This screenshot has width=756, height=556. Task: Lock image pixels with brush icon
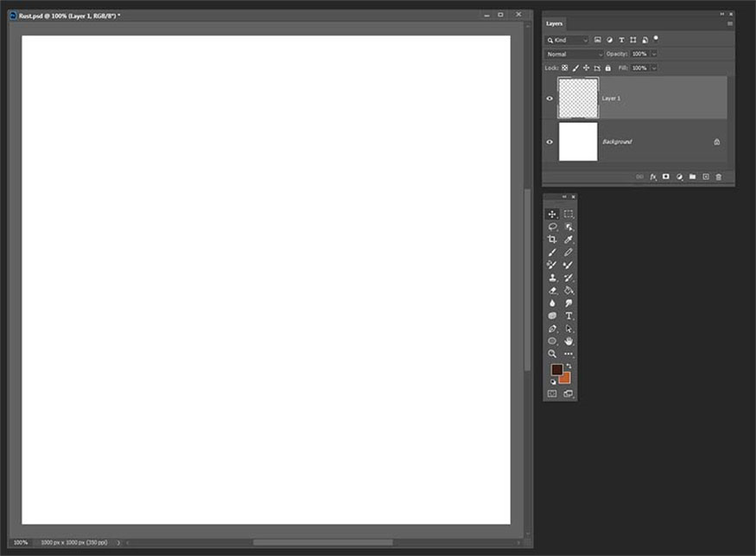[x=575, y=68]
